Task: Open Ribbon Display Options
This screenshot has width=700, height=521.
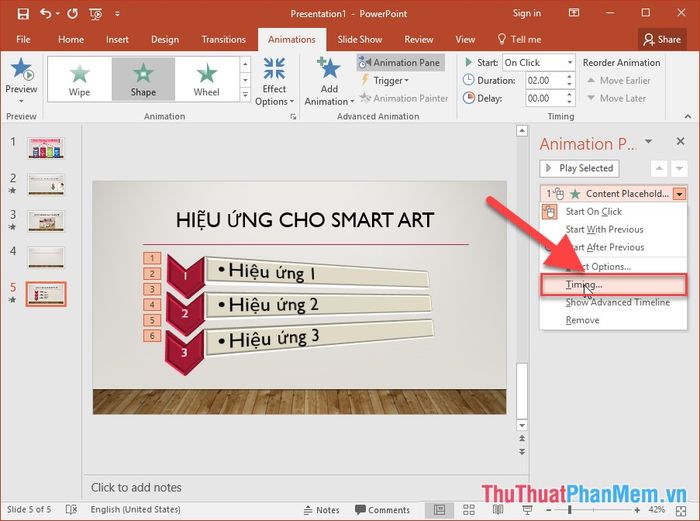Action: click(x=574, y=13)
